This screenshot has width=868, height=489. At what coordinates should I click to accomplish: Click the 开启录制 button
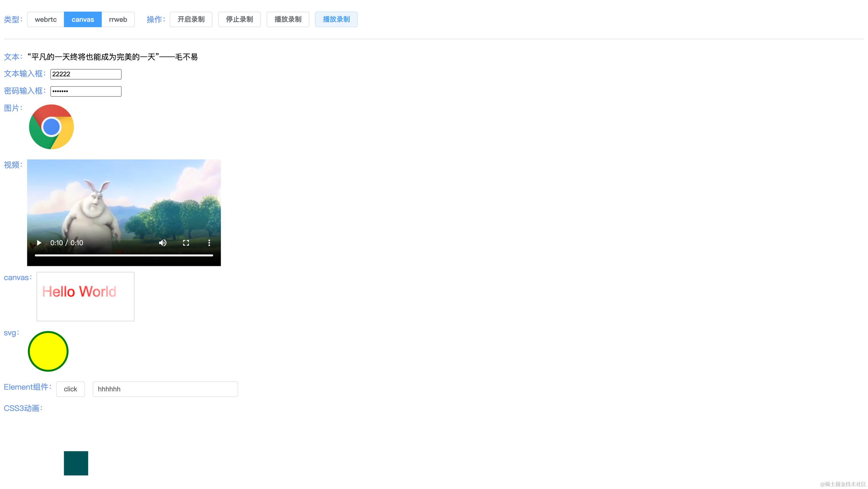click(191, 19)
